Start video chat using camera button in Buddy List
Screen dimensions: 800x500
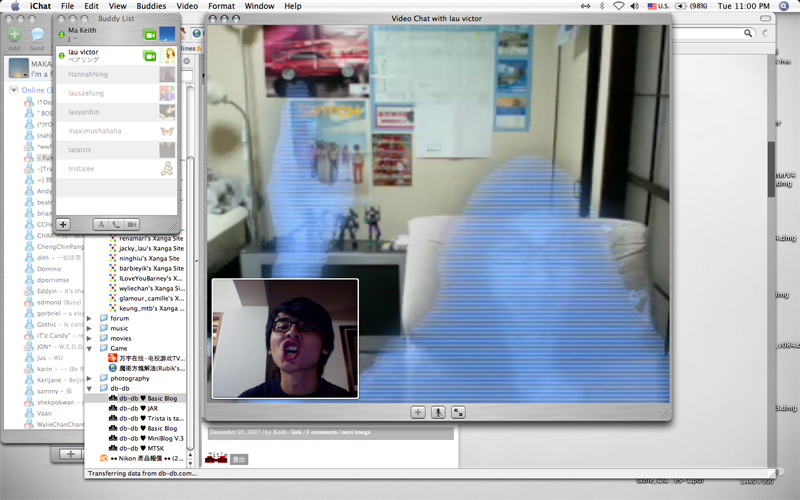click(x=132, y=224)
